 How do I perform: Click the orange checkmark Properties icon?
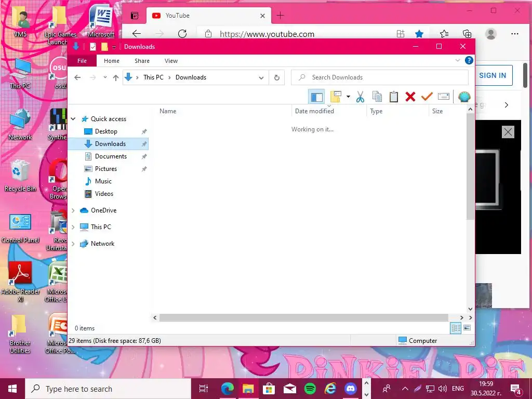pos(427,97)
